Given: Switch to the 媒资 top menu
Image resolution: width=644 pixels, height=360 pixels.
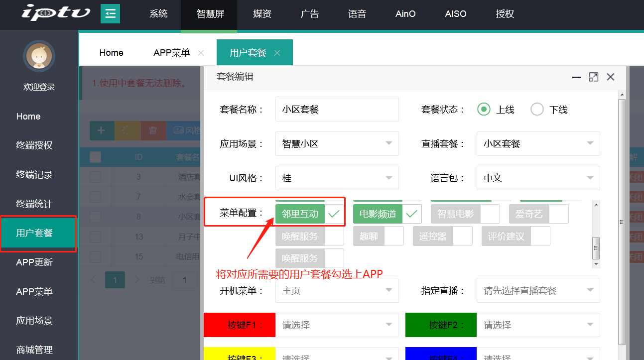Looking at the screenshot, I should (262, 14).
